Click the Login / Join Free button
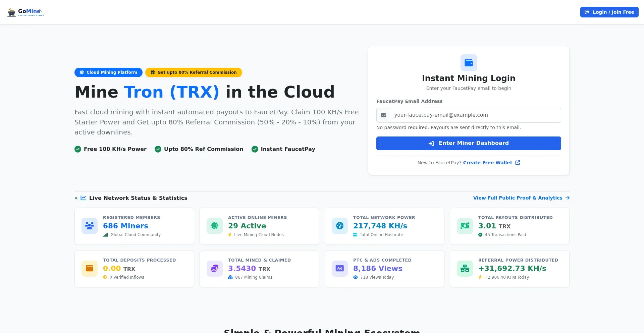The height and width of the screenshot is (333, 644). tap(609, 12)
